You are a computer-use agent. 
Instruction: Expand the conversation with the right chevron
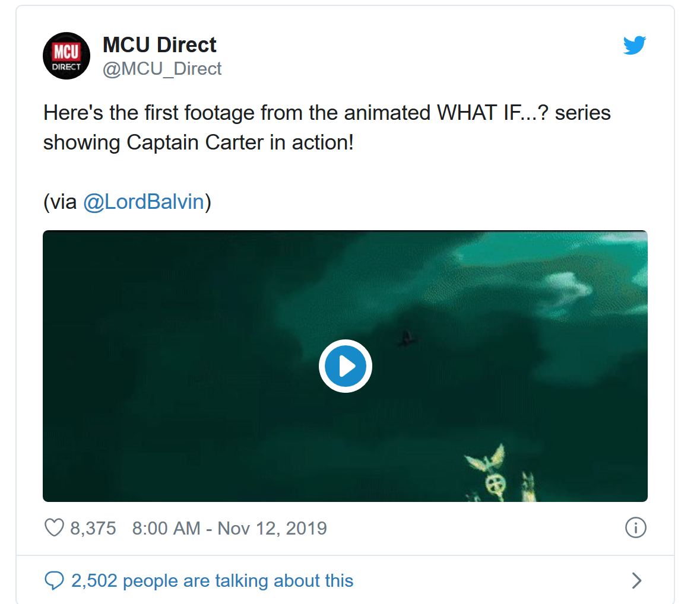pos(636,580)
